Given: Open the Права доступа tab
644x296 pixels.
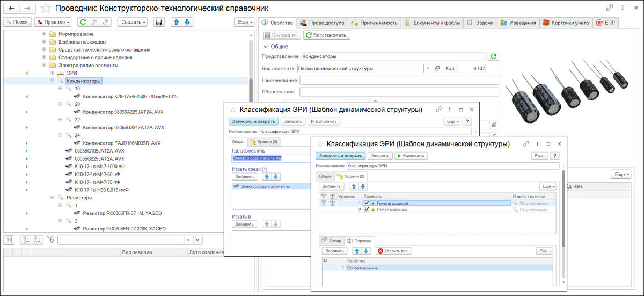Looking at the screenshot, I should [322, 23].
